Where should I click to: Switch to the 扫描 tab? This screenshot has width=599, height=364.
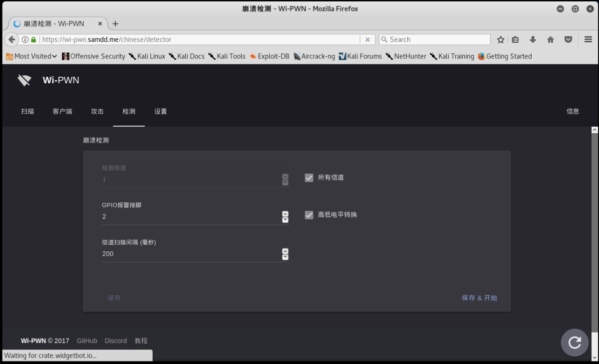tap(27, 111)
